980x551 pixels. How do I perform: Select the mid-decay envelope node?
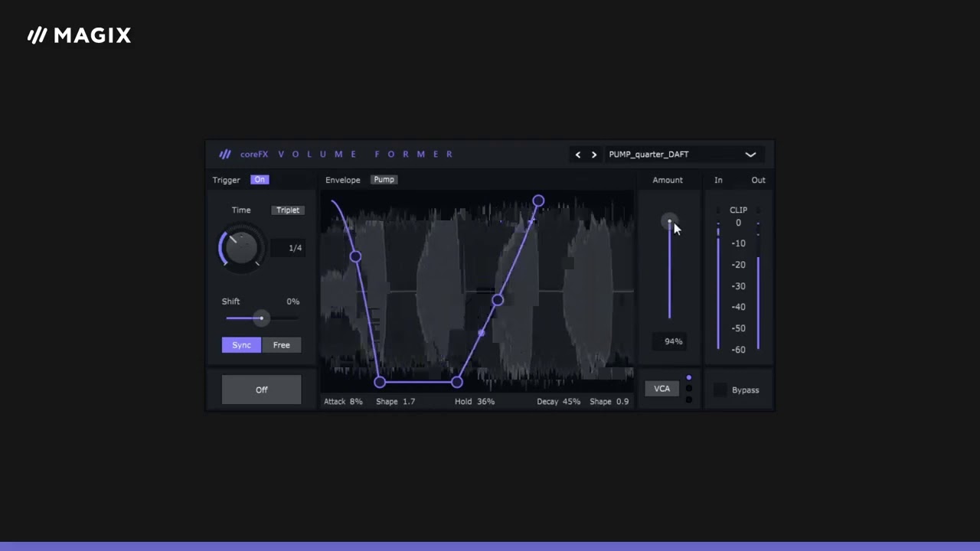pyautogui.click(x=498, y=300)
